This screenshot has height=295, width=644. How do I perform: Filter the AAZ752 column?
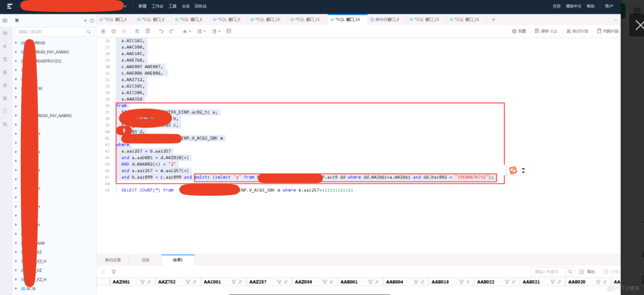pyautogui.click(x=189, y=282)
